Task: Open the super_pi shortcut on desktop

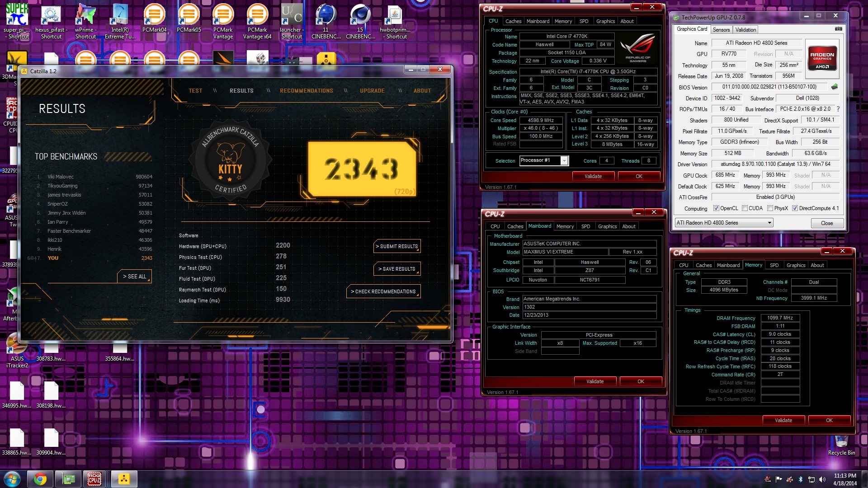Action: click(x=17, y=21)
